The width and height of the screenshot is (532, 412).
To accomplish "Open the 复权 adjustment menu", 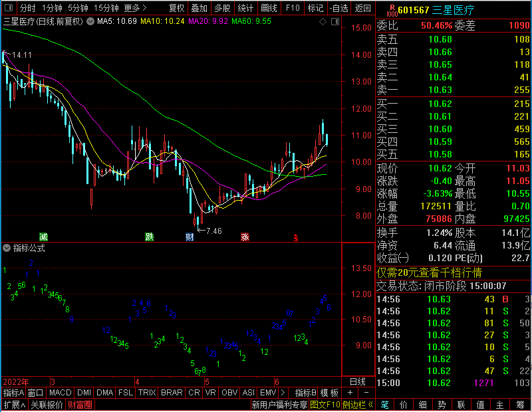I will coord(176,8).
